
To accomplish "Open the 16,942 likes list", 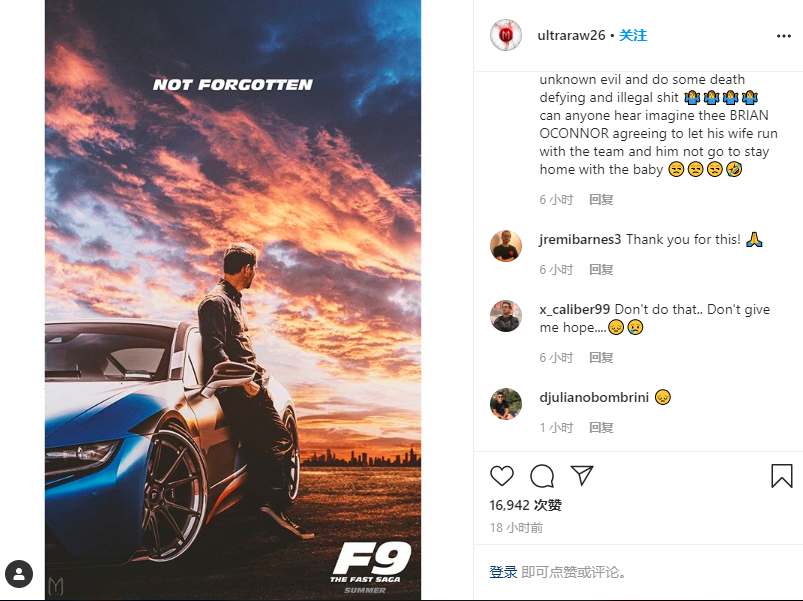I will tap(525, 505).
